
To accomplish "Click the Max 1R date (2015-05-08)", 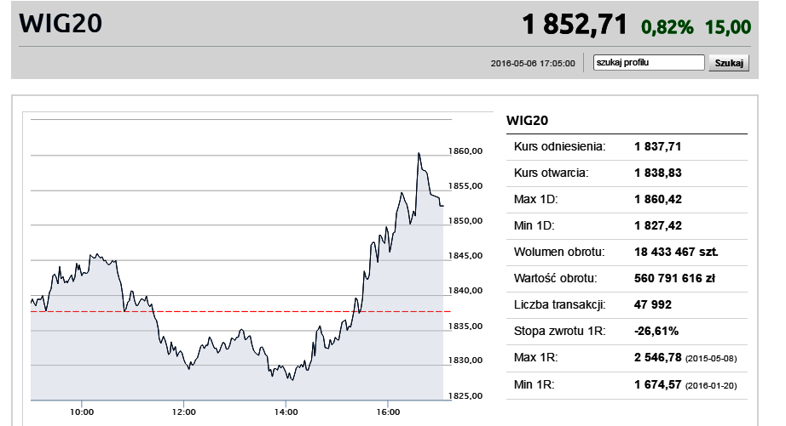I will pos(711,359).
